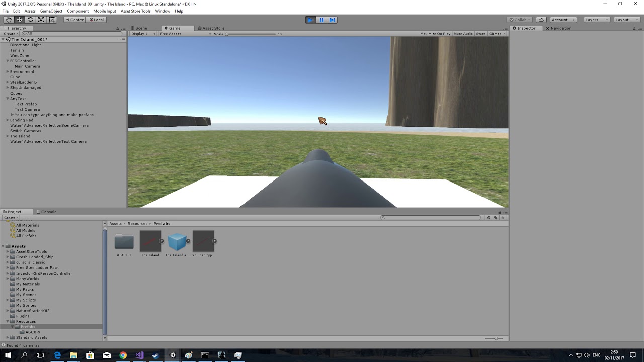Open the Gizmos dropdown
Image resolution: width=644 pixels, height=362 pixels.
click(x=497, y=34)
